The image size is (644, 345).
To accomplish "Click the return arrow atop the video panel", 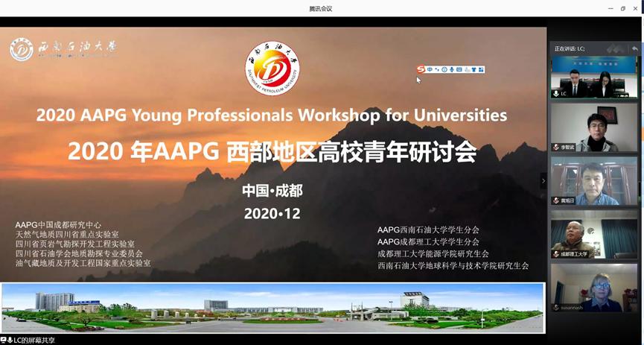I will click(x=634, y=48).
